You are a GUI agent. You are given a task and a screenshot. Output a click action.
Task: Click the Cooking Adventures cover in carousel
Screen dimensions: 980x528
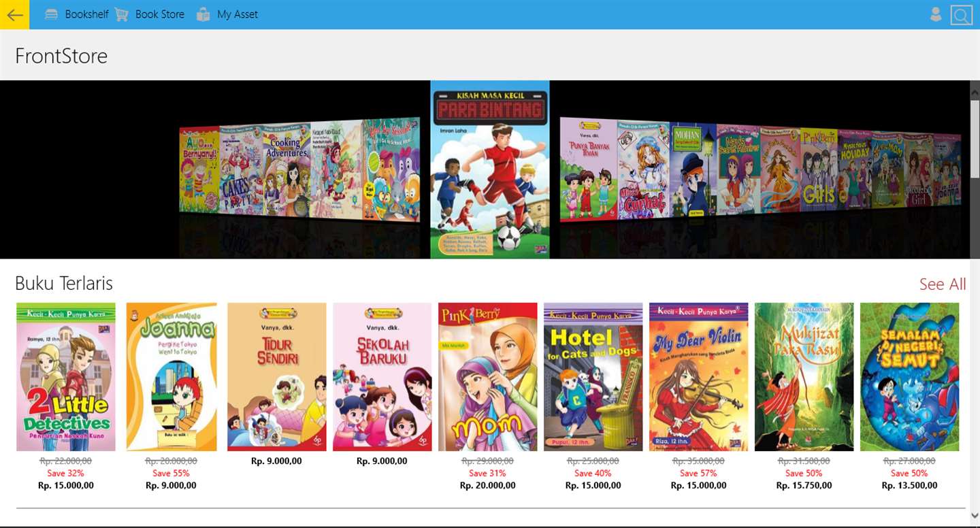pyautogui.click(x=287, y=170)
